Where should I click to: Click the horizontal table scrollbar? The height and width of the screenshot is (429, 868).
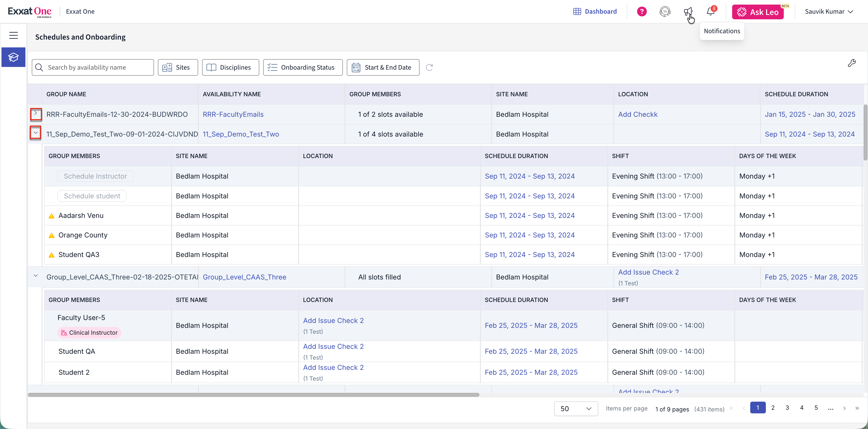tap(253, 395)
